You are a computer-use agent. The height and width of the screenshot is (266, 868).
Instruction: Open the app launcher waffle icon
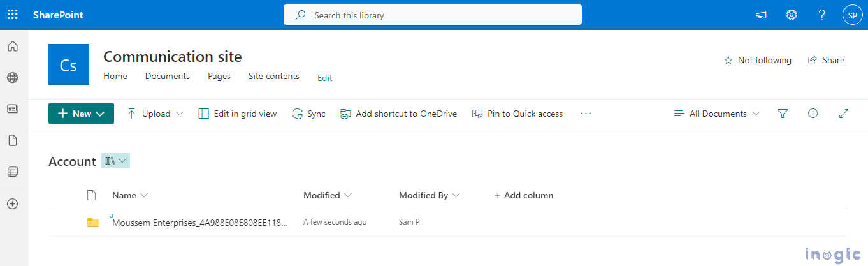(x=12, y=15)
